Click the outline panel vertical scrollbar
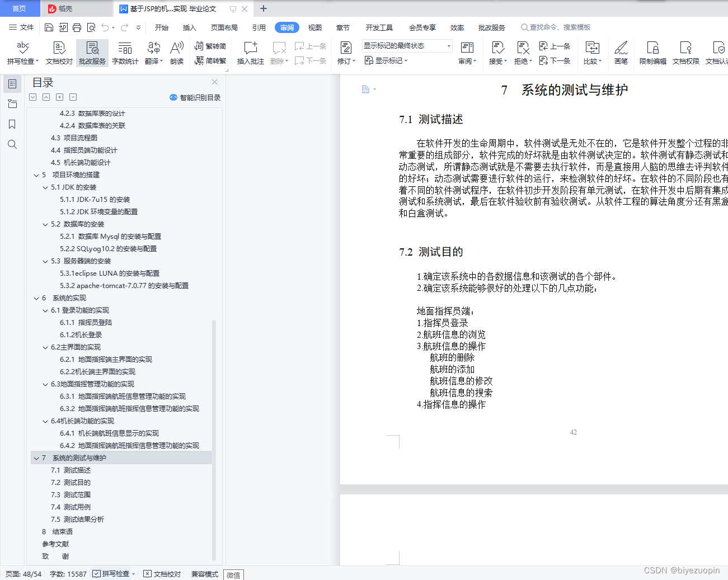 pos(214,440)
